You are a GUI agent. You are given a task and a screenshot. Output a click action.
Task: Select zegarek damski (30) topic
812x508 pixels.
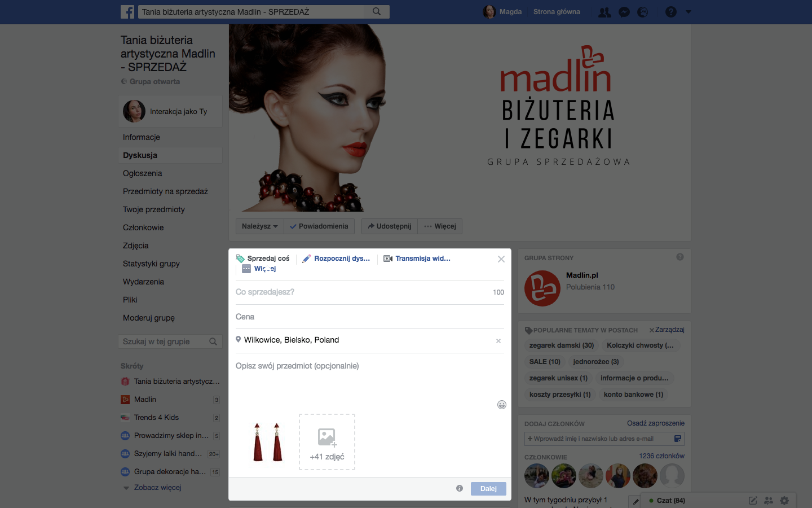click(x=562, y=345)
